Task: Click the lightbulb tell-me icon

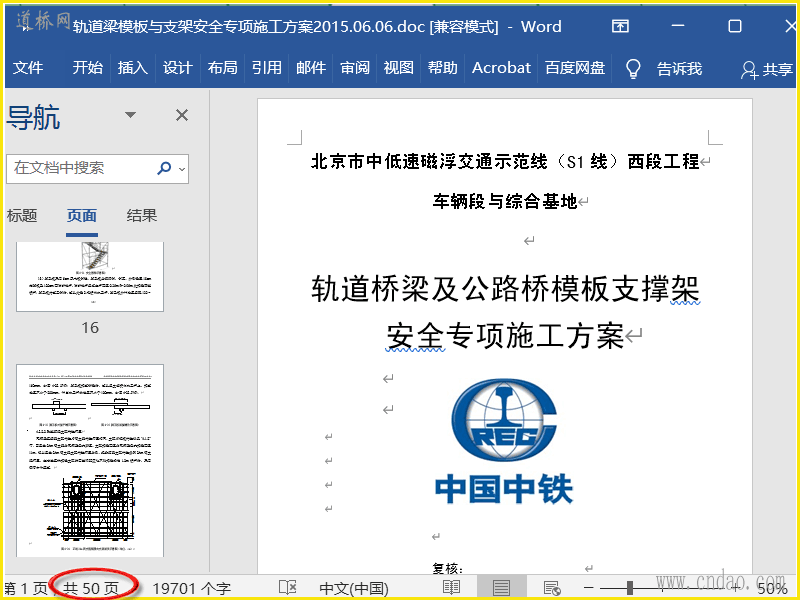Action: click(633, 68)
